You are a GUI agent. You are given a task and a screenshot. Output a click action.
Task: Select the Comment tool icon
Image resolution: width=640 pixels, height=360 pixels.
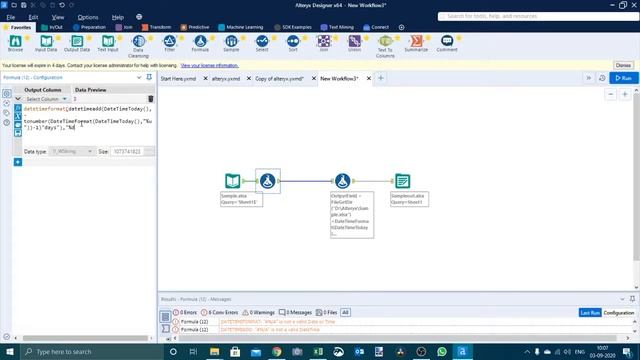[447, 41]
